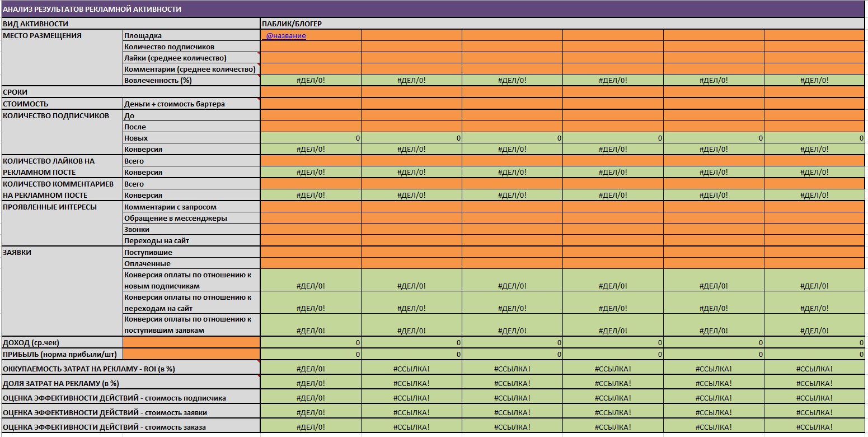The height and width of the screenshot is (437, 868).
Task: Click the СТОИМОСТЬ label cell
Action: click(62, 104)
